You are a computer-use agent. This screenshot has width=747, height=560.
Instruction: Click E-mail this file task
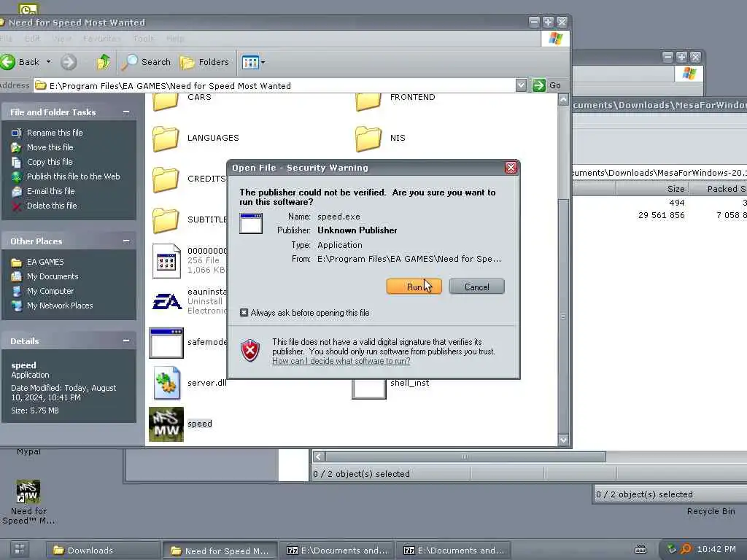point(50,191)
